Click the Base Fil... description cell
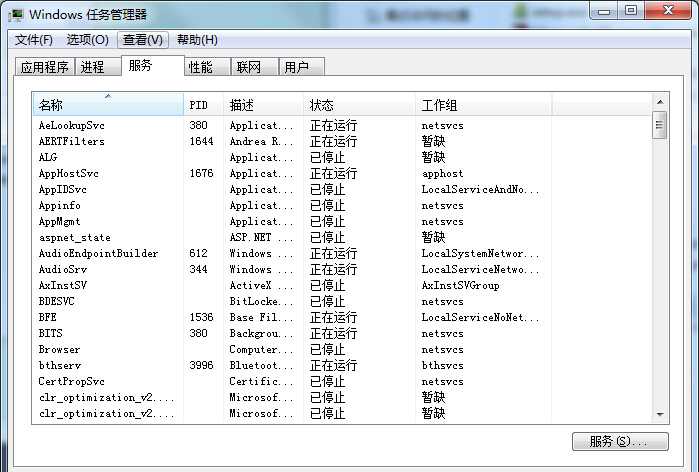 (x=262, y=317)
